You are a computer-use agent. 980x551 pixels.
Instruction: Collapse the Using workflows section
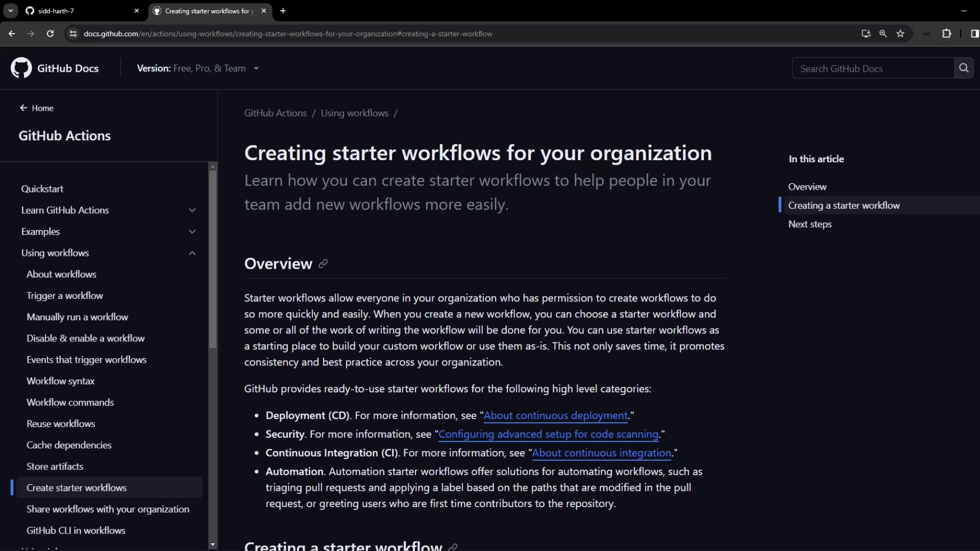(192, 253)
